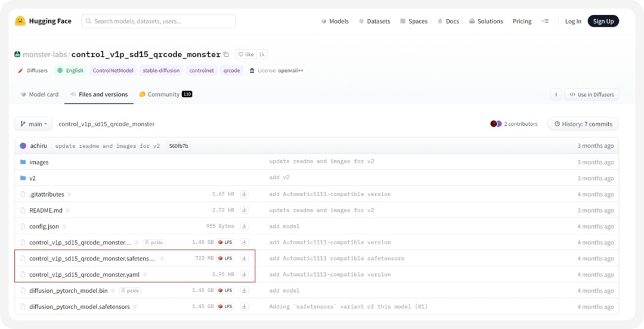
Task: Download config.json using its download icon
Action: tap(244, 226)
